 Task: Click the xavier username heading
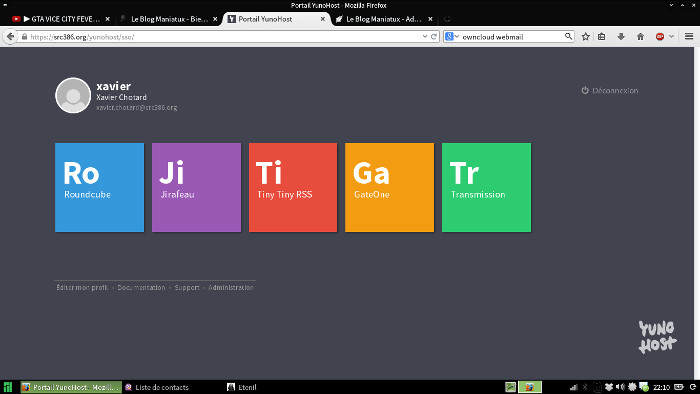113,86
